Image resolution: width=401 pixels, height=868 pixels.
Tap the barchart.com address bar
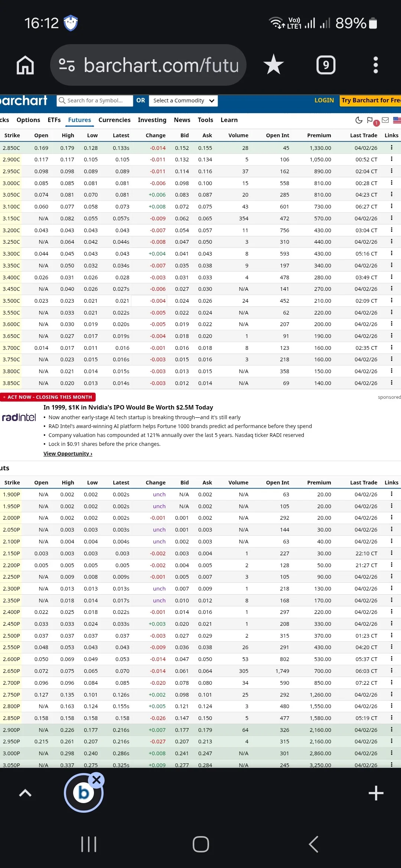[x=149, y=65]
